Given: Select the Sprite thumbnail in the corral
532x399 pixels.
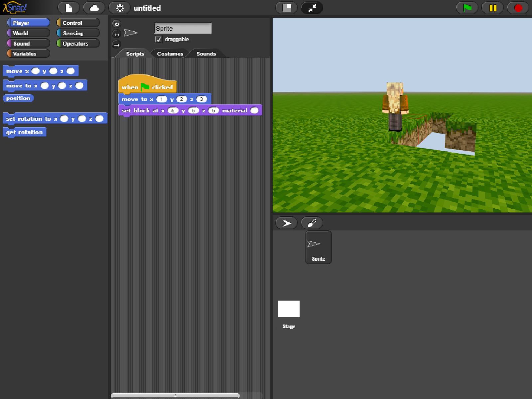Looking at the screenshot, I should tap(318, 248).
